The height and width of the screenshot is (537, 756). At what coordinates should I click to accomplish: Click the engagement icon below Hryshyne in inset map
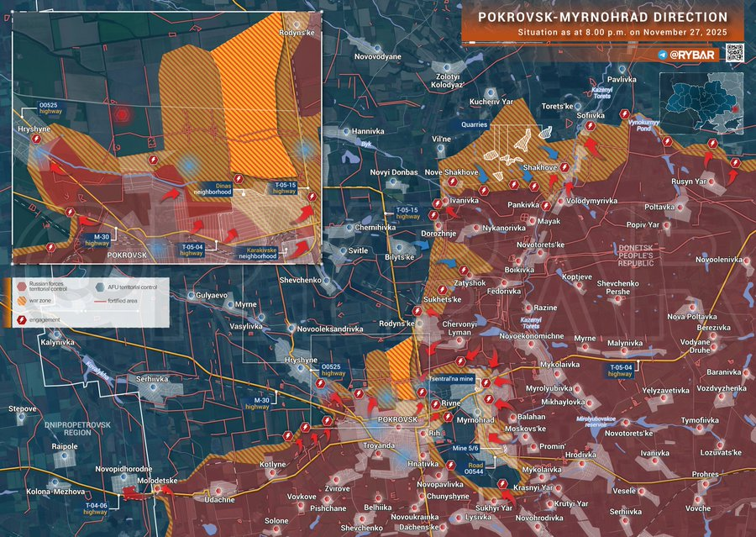tap(36, 139)
